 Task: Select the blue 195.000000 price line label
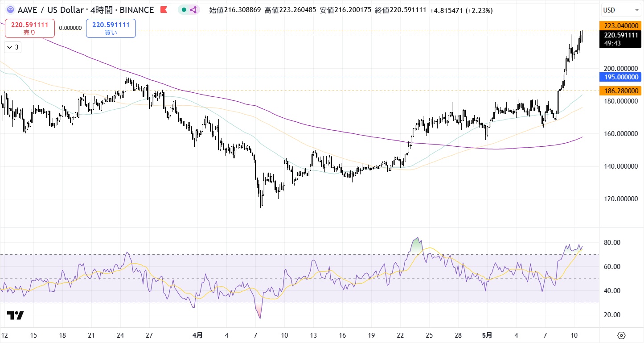pyautogui.click(x=621, y=77)
